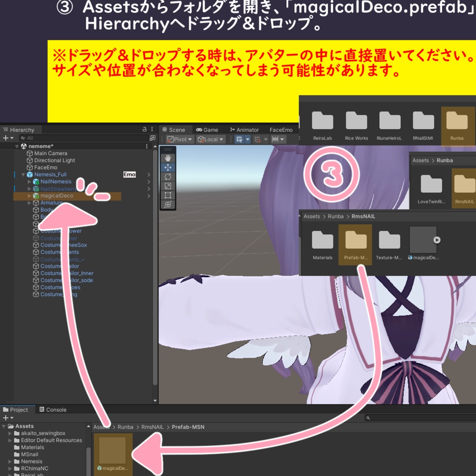
Task: Toggle scene grid visibility button
Action: pos(239,139)
